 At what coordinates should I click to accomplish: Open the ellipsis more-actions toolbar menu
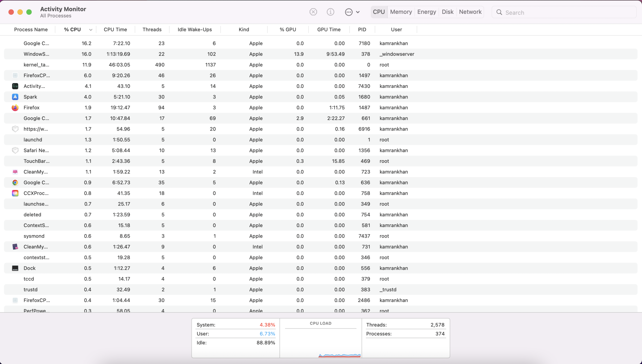click(x=352, y=12)
